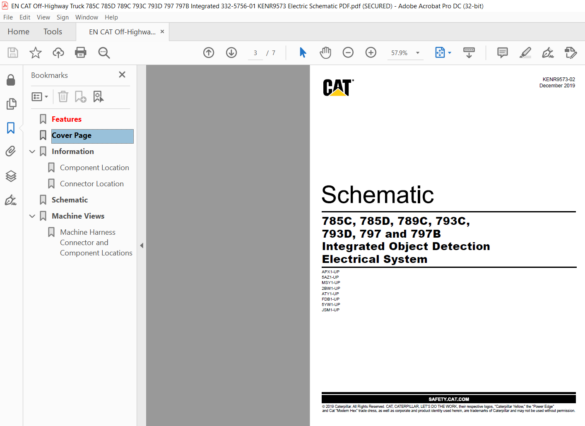Open the Layers side panel

(11, 176)
